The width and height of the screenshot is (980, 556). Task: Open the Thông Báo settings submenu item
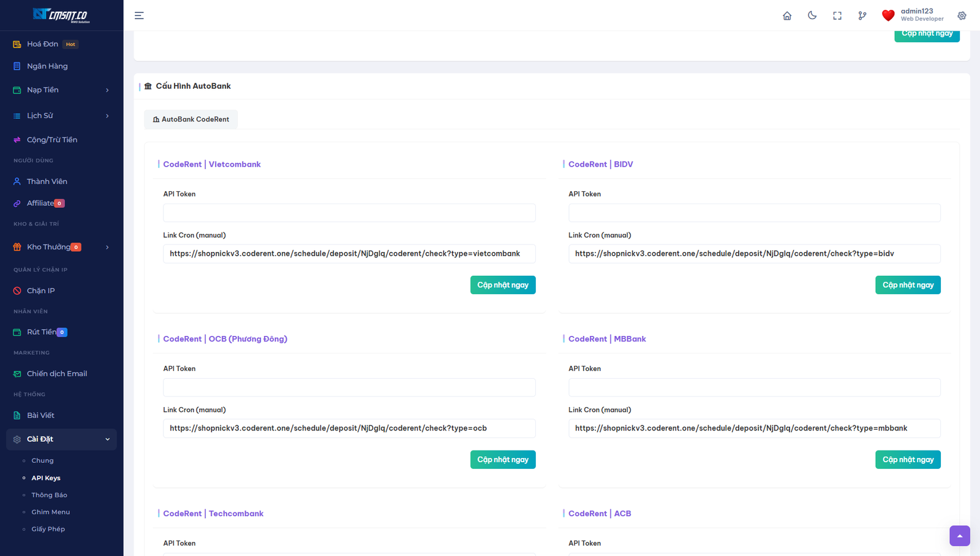point(49,495)
